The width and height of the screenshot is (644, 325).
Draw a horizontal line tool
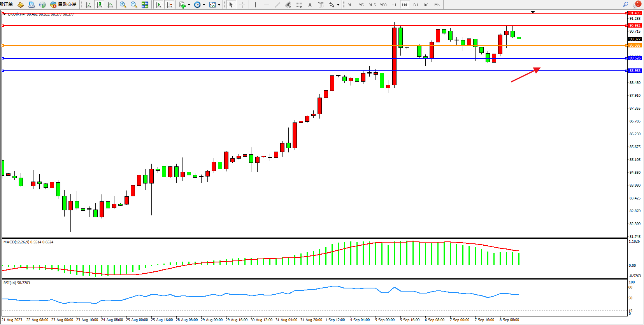[266, 5]
